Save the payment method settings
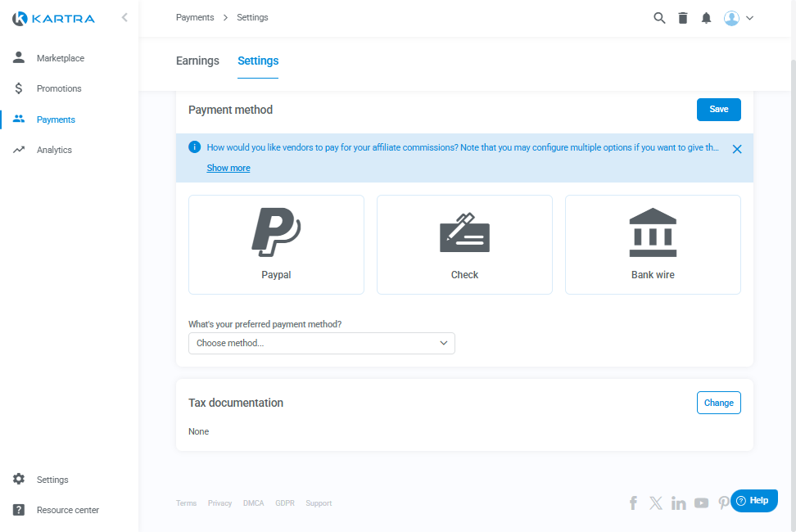The width and height of the screenshot is (796, 532). [x=718, y=110]
